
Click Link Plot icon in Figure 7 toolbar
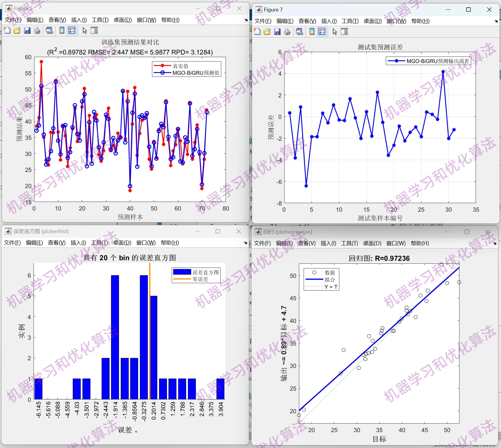point(300,31)
